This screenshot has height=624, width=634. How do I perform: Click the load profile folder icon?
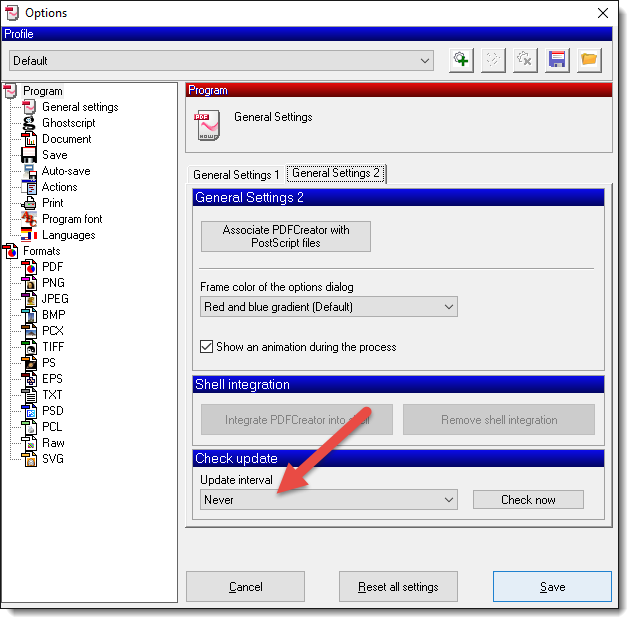click(x=589, y=60)
